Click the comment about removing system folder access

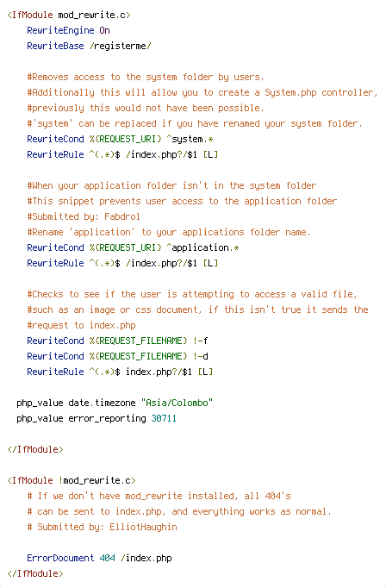(x=146, y=78)
